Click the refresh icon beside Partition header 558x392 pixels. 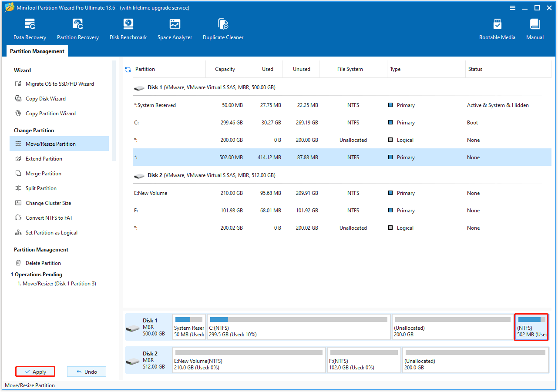pyautogui.click(x=128, y=69)
